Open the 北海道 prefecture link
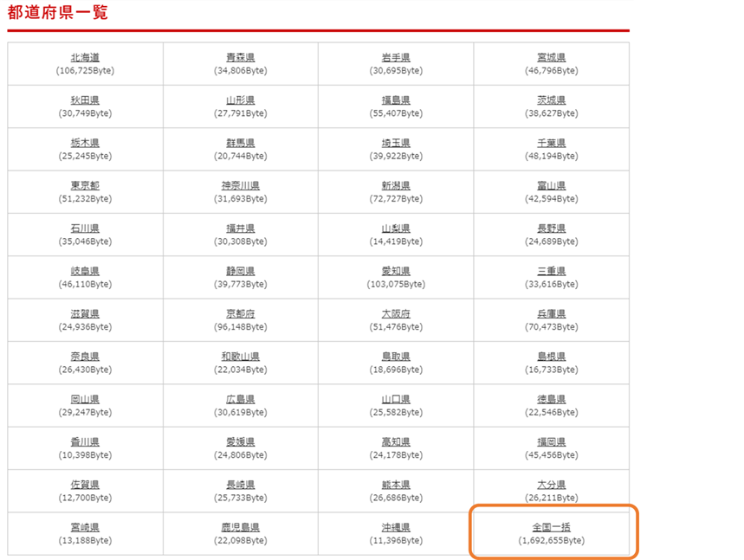 click(x=85, y=58)
